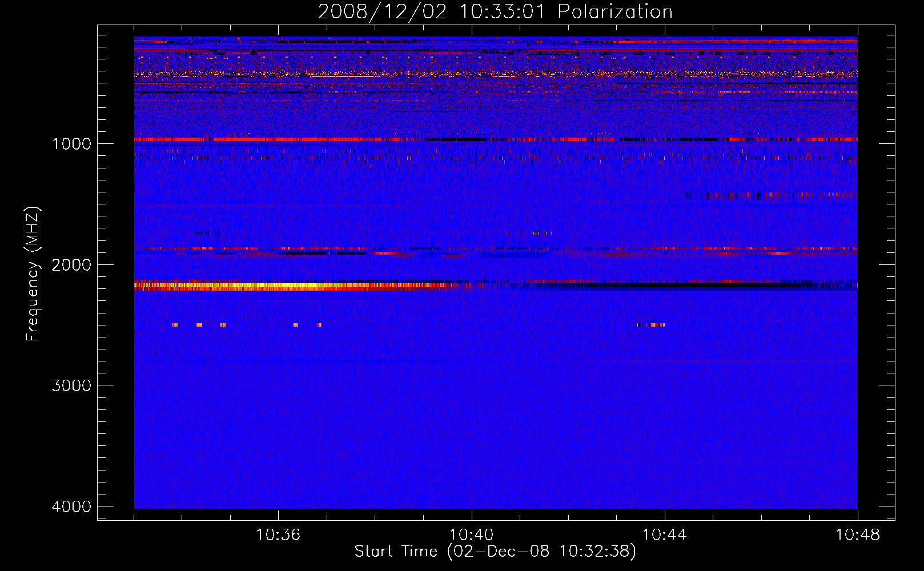924x571 pixels.
Task: Click the 1000 frequency tick label
Action: (x=71, y=143)
